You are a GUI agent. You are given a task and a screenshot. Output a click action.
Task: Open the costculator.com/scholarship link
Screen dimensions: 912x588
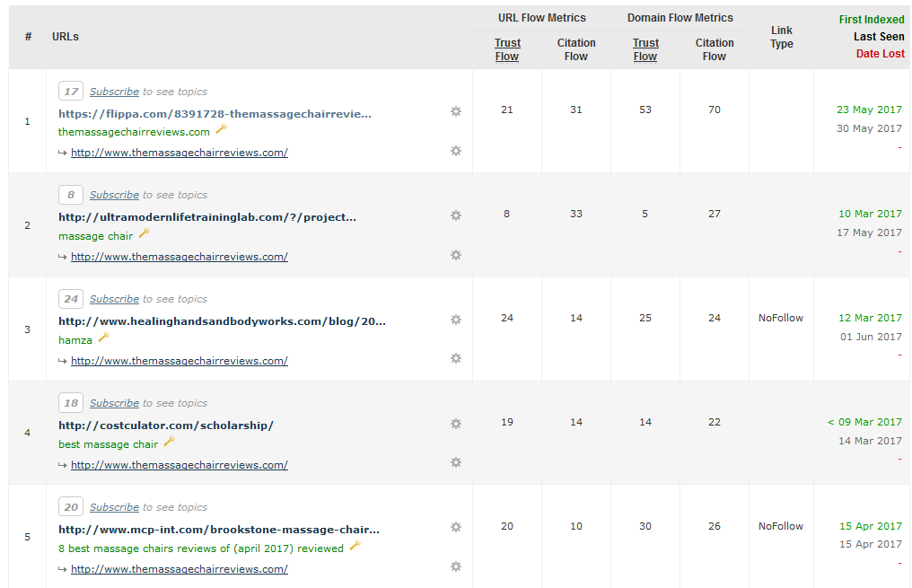(x=166, y=426)
